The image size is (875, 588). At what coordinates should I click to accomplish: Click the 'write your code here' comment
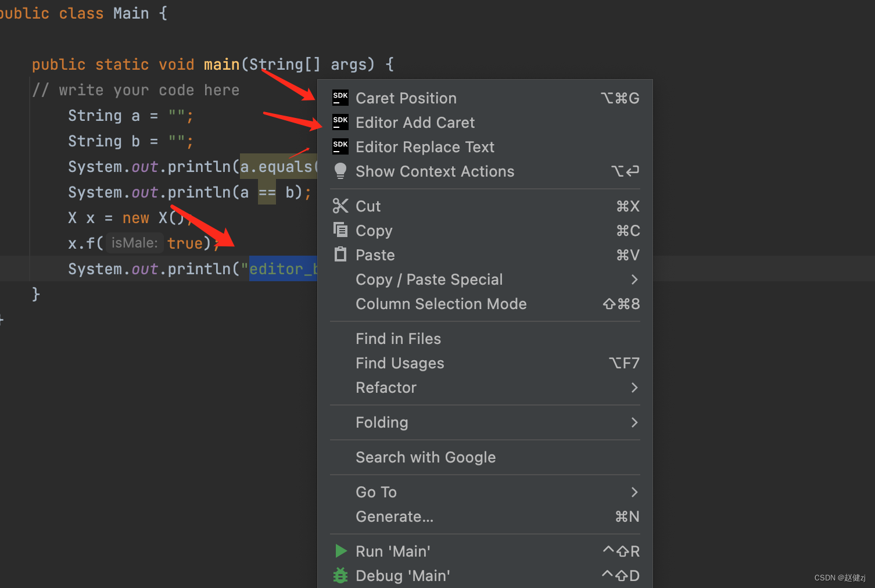(x=136, y=90)
